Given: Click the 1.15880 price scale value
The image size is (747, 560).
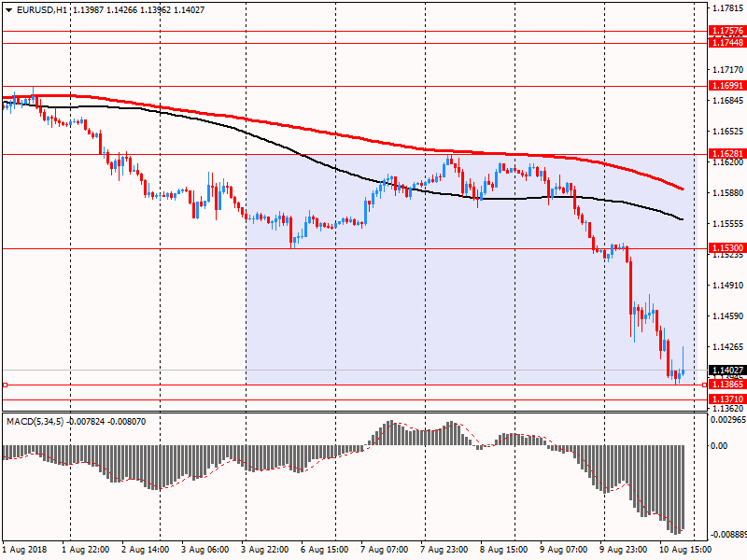Looking at the screenshot, I should coord(728,193).
